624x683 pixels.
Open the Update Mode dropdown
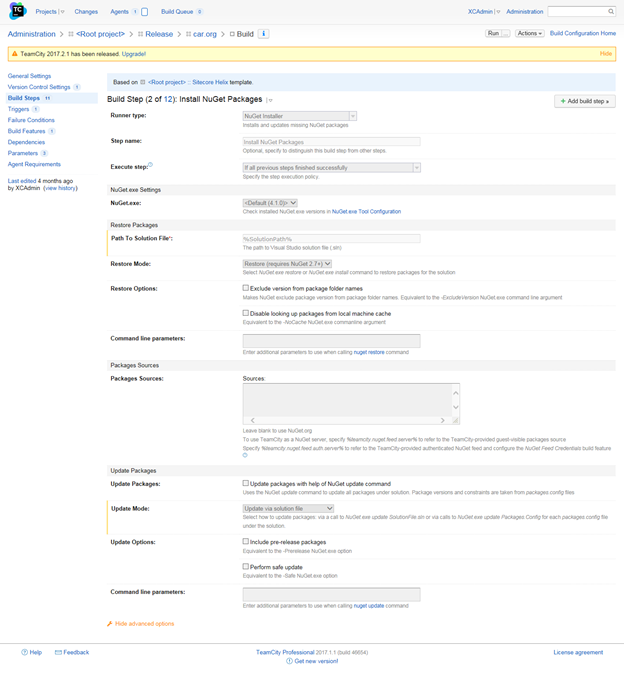click(x=288, y=508)
